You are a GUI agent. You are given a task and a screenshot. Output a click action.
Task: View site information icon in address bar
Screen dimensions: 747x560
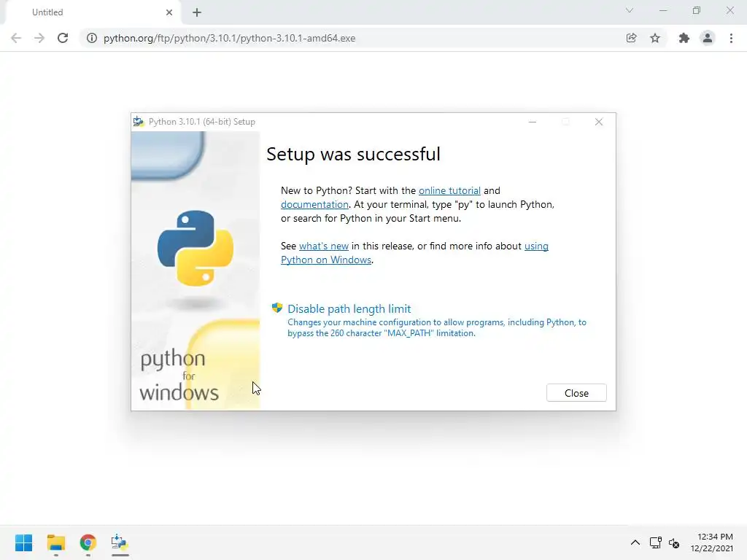(91, 38)
